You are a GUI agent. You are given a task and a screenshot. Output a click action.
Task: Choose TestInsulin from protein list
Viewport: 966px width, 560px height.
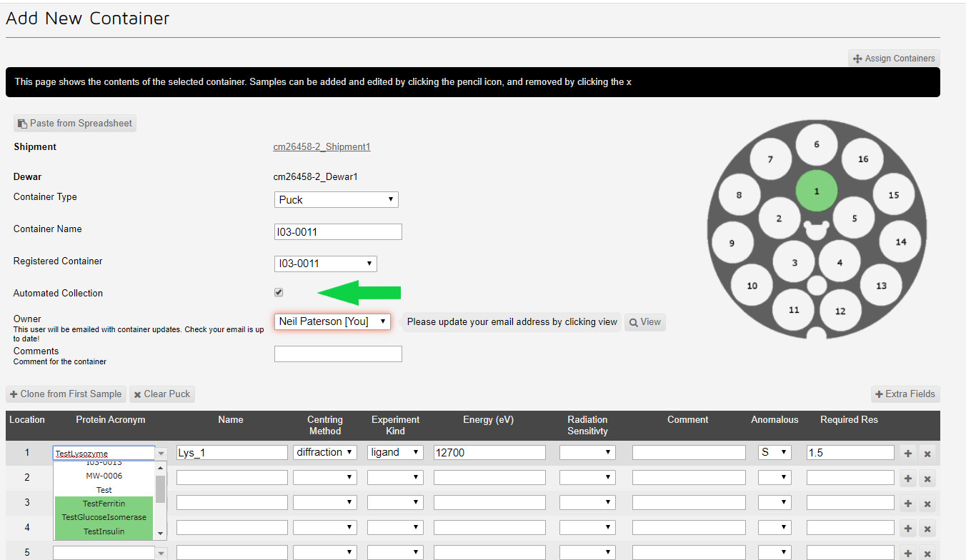pos(104,531)
